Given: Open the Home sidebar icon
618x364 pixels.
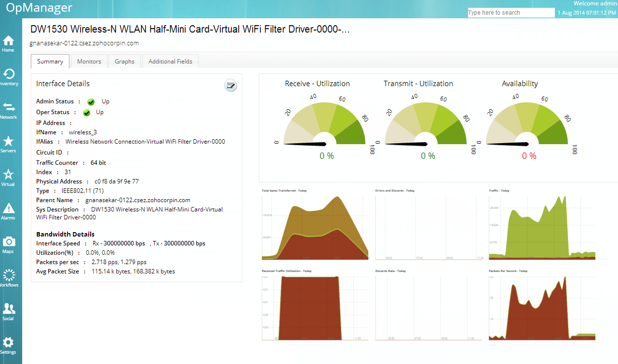Looking at the screenshot, I should 8,43.
